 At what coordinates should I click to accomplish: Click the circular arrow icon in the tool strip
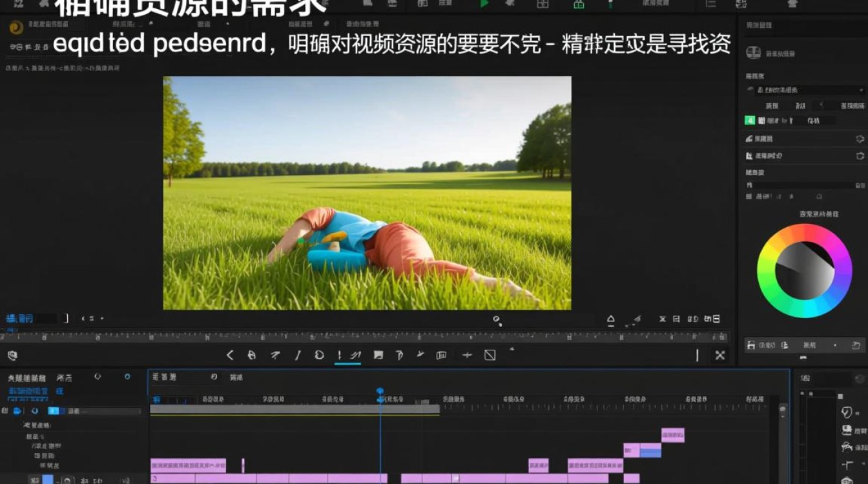point(319,355)
